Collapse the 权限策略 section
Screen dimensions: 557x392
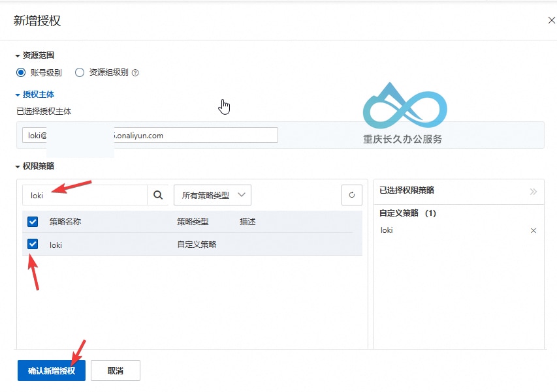click(x=35, y=166)
